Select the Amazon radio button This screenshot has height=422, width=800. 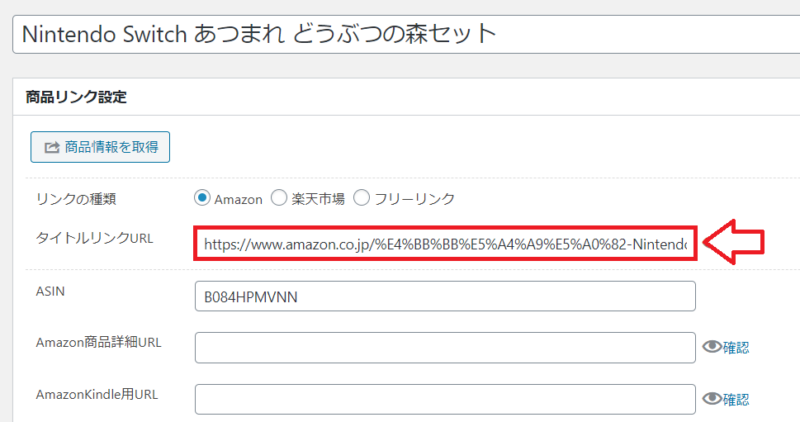(202, 198)
